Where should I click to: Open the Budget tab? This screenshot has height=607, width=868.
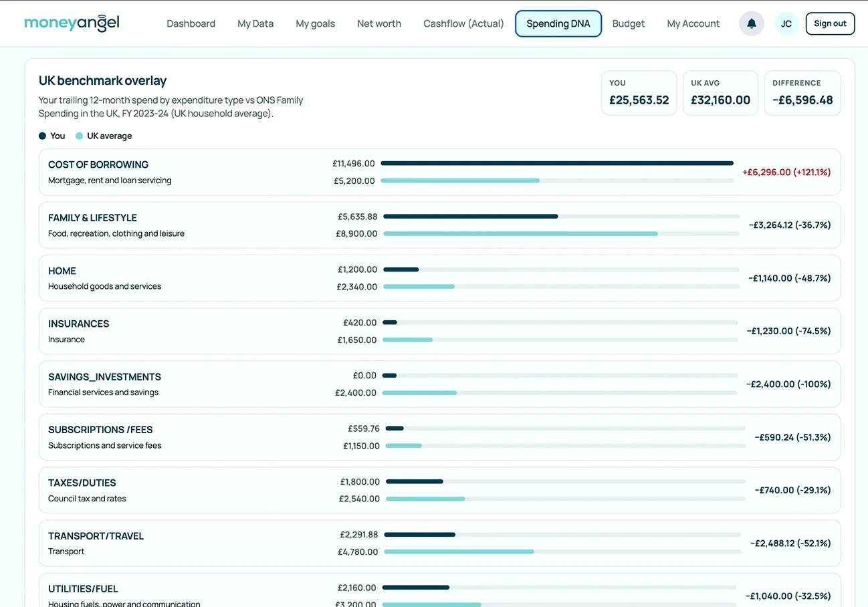(x=629, y=23)
